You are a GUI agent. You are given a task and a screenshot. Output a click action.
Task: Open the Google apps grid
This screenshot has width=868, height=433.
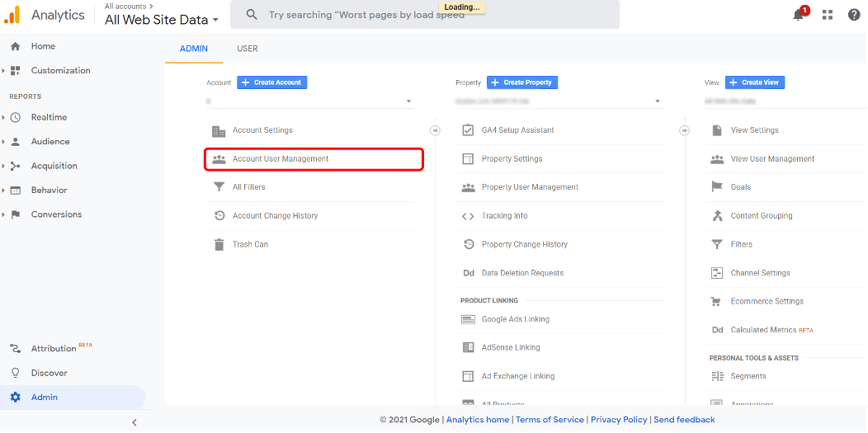828,15
